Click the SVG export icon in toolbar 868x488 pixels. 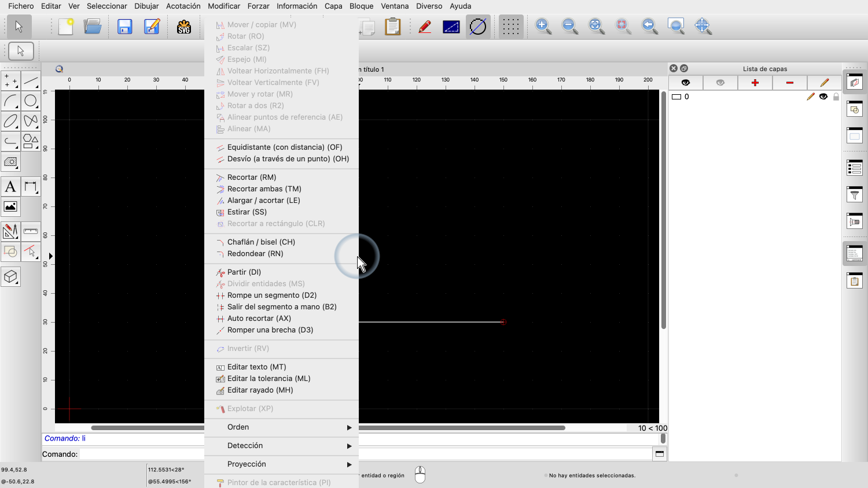tap(184, 27)
